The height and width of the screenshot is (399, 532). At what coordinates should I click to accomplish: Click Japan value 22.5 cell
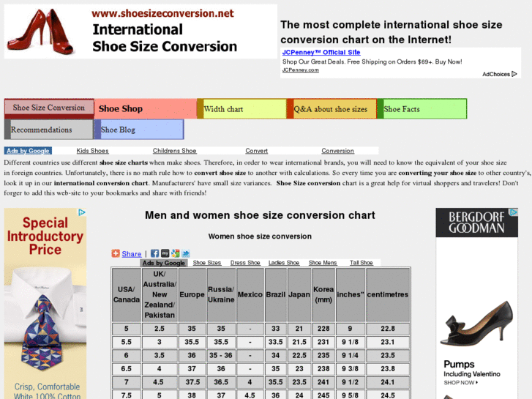(299, 356)
